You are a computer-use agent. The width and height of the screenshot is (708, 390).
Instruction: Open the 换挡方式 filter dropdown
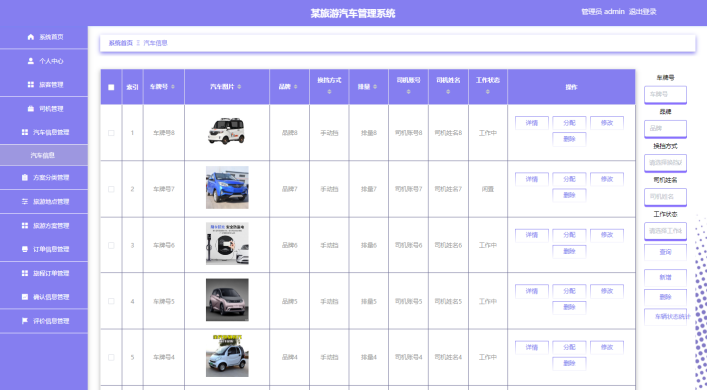coord(665,162)
